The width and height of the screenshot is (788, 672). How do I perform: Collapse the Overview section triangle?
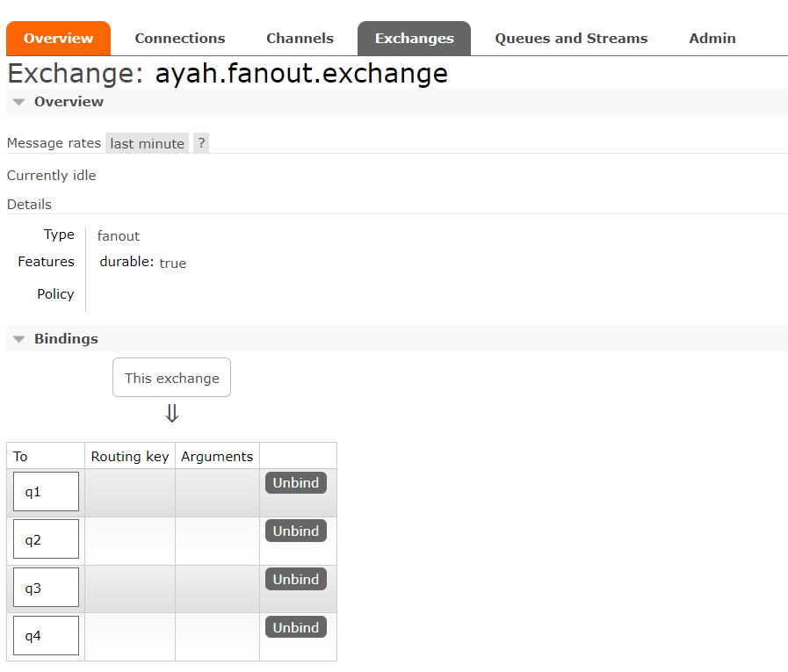pos(19,102)
